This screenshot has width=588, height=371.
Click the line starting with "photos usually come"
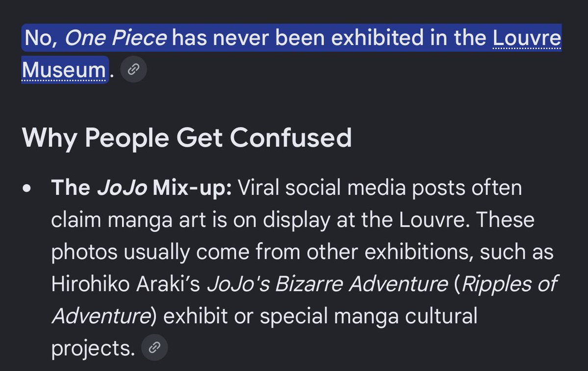tap(302, 252)
